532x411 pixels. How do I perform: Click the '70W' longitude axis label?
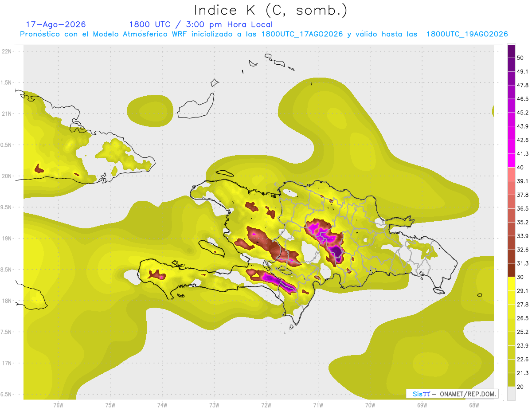click(x=370, y=405)
